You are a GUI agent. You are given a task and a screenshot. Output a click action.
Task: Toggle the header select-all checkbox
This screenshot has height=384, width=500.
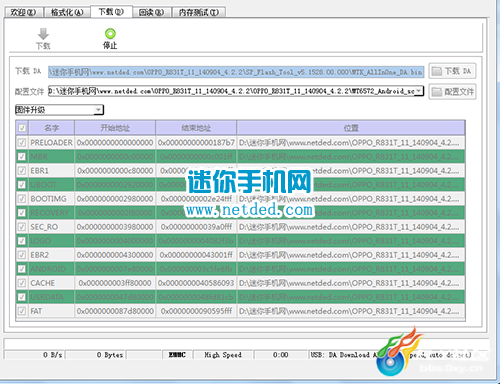point(22,128)
